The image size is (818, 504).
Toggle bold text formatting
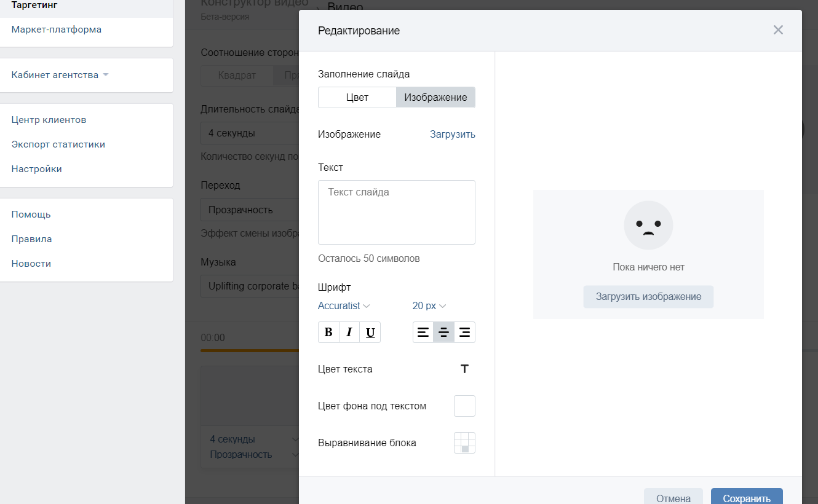328,333
